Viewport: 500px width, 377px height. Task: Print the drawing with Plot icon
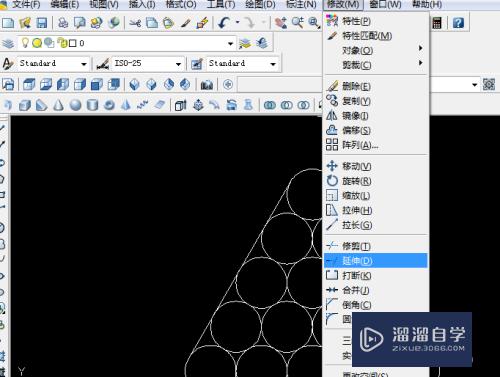pos(63,23)
